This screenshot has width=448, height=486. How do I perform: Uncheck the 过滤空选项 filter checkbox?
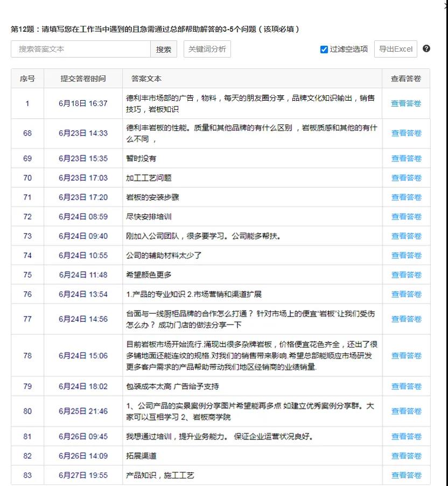(323, 49)
